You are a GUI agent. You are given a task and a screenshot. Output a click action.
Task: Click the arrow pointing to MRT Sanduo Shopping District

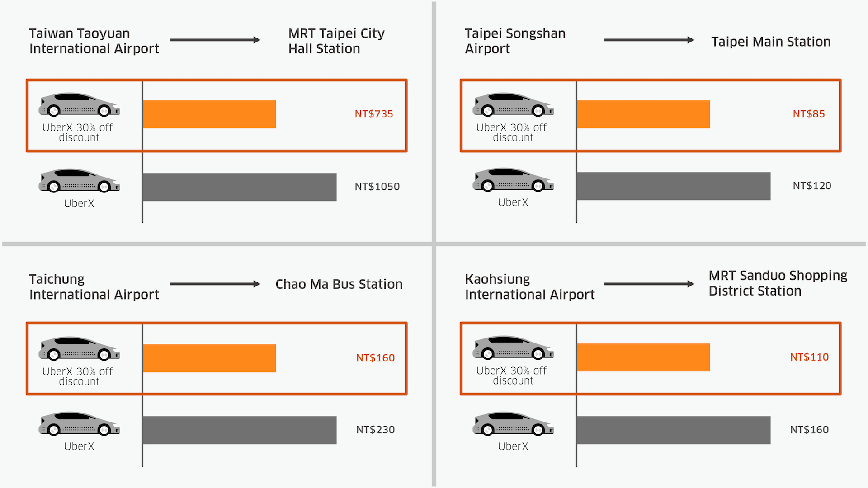[649, 284]
